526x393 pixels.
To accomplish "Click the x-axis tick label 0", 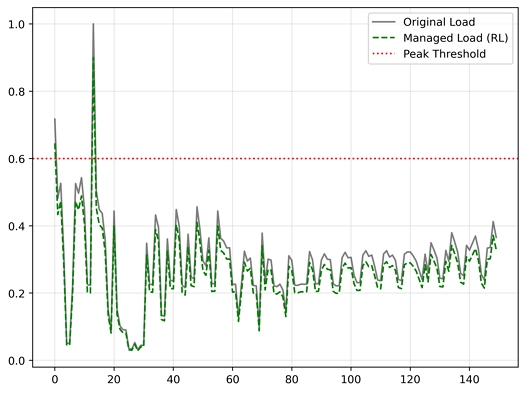I will (x=55, y=379).
